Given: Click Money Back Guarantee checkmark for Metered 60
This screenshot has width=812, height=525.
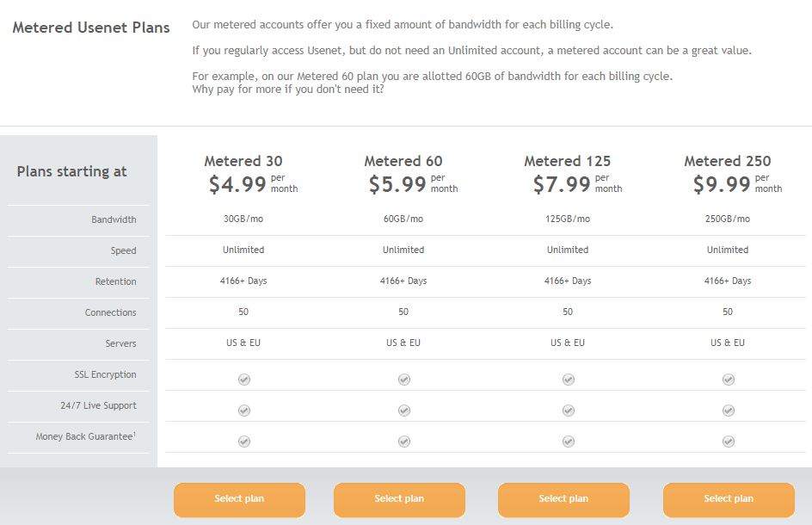Looking at the screenshot, I should click(404, 442).
